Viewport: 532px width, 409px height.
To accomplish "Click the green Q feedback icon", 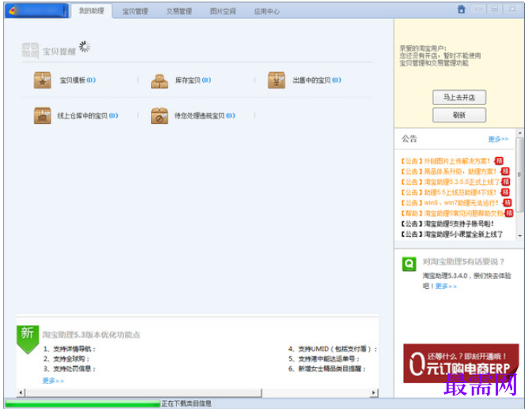I will [409, 264].
